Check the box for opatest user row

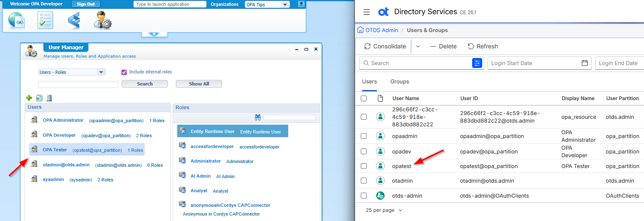coord(364,166)
